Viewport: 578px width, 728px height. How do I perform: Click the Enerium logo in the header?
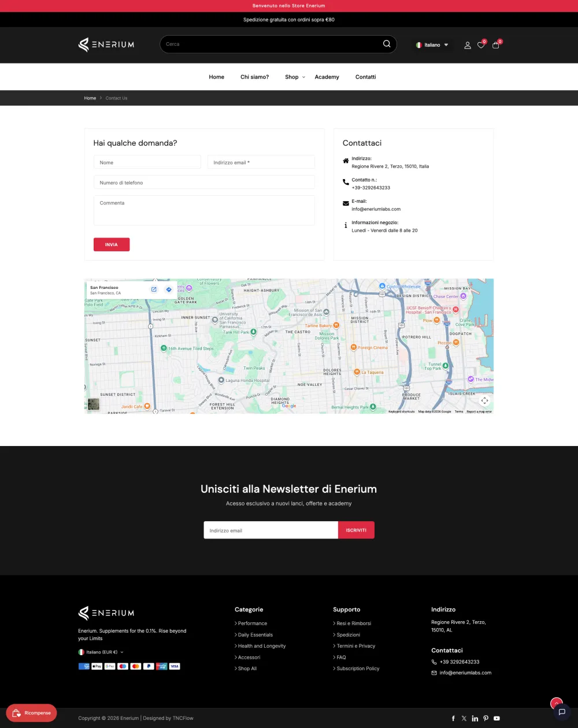pos(106,44)
